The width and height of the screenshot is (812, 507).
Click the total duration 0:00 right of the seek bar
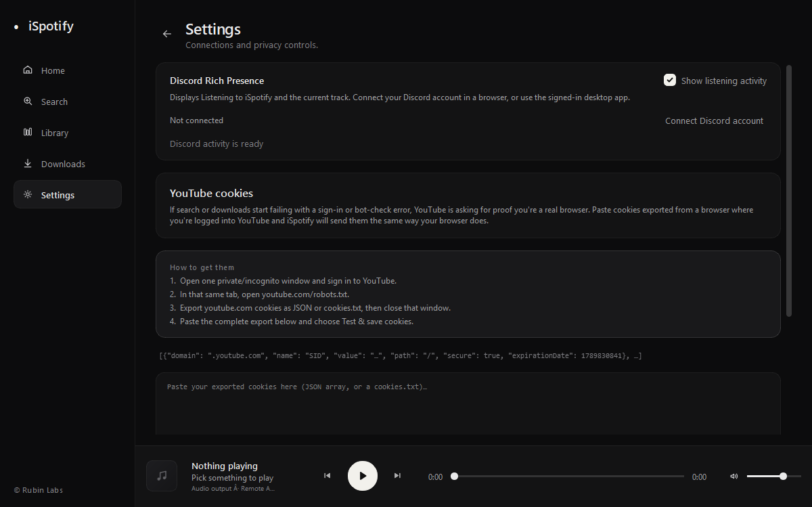pyautogui.click(x=699, y=477)
